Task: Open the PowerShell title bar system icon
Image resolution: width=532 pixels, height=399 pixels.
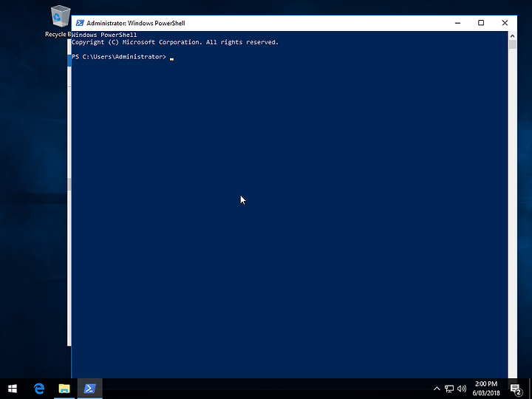Action: (x=80, y=23)
